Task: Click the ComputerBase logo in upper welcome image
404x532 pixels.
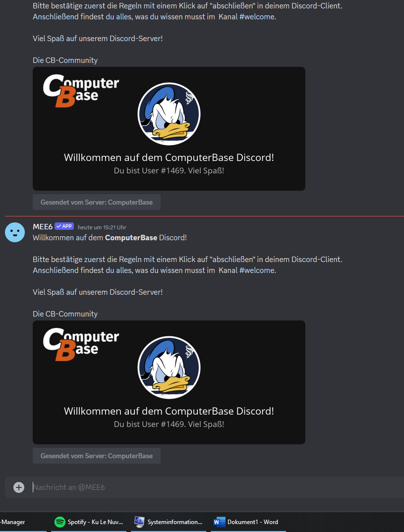Action: coord(81,91)
